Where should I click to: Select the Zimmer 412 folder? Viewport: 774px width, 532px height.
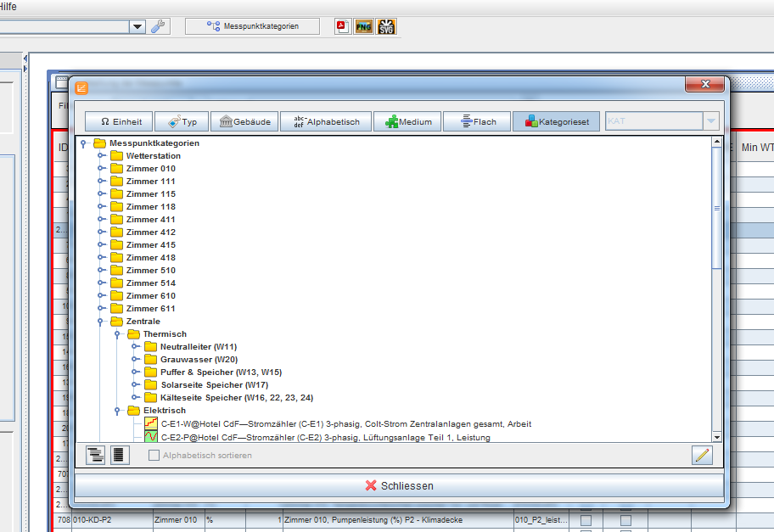pyautogui.click(x=150, y=232)
